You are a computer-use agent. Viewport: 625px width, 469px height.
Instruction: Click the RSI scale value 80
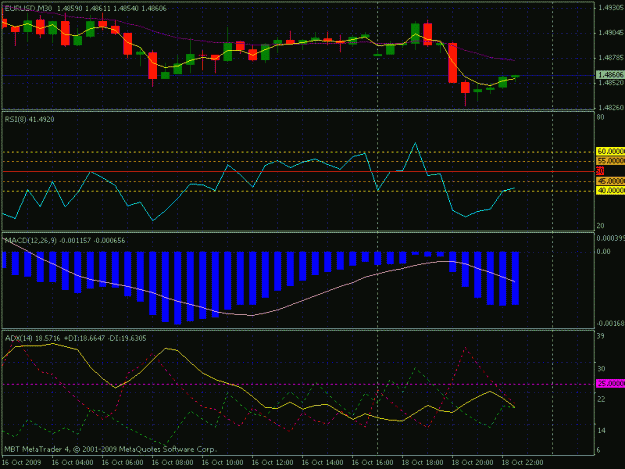pyautogui.click(x=600, y=117)
